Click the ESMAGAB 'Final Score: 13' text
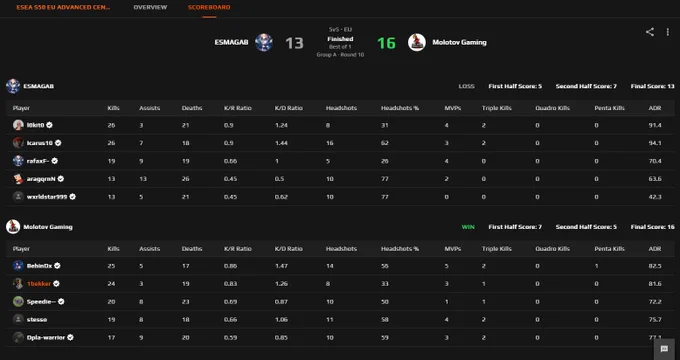 coord(652,86)
